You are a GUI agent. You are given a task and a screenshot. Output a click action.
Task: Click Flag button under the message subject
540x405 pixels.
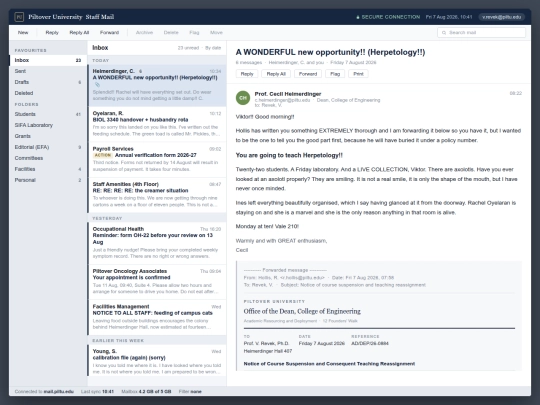[x=335, y=74]
